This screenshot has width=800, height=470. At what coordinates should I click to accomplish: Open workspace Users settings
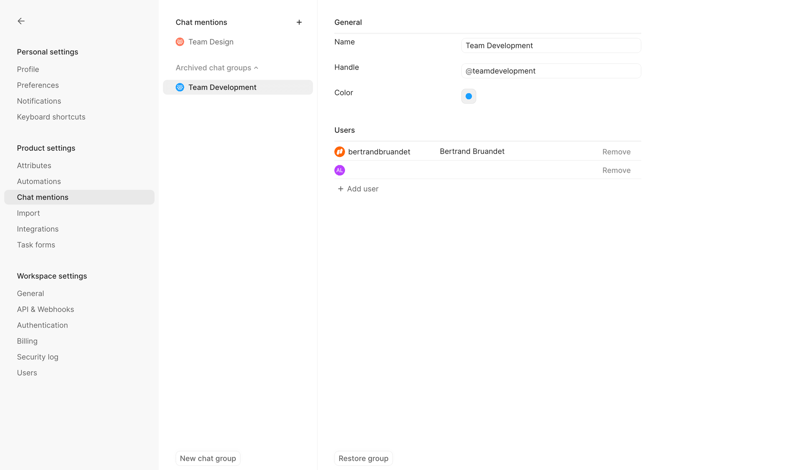pyautogui.click(x=27, y=373)
